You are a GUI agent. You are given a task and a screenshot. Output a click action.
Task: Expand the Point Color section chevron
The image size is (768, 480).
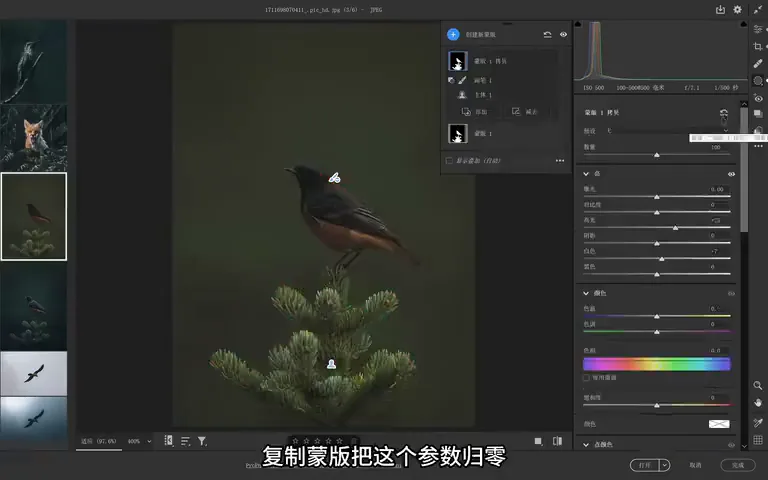coord(586,445)
